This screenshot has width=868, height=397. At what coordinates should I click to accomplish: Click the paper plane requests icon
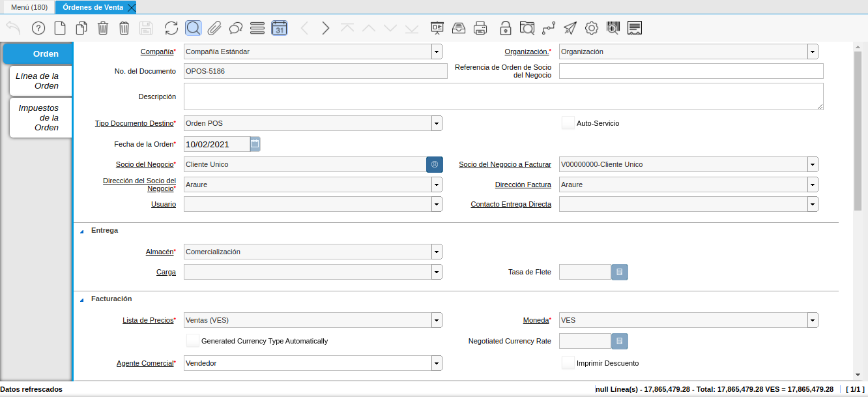coord(570,28)
